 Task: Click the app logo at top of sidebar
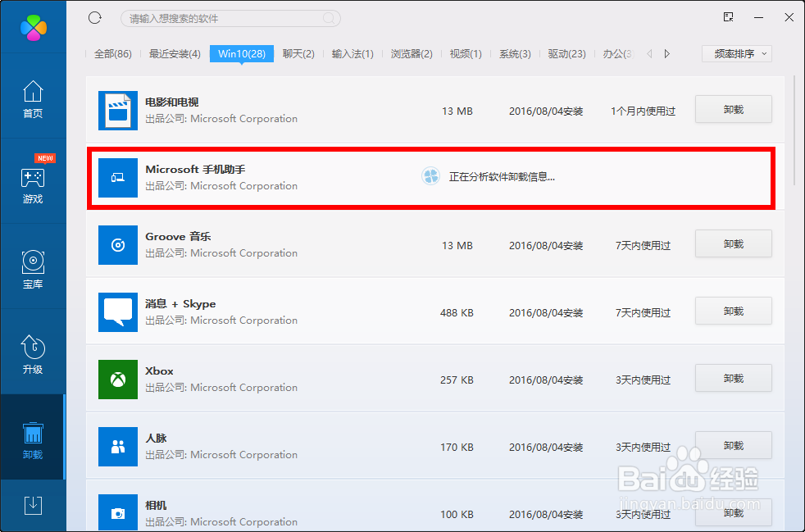click(34, 27)
